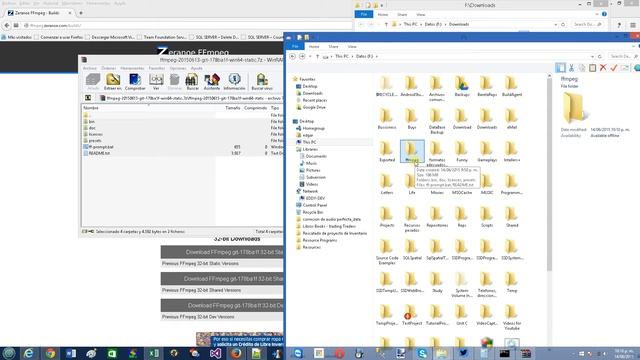Click red checkmark icon in Explorer toolbar
Image resolution: width=640 pixels, height=360 pixels.
point(613,68)
